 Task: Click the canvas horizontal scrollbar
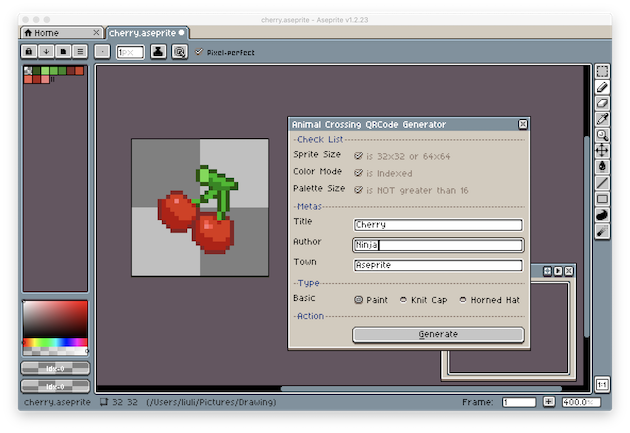pos(421,388)
